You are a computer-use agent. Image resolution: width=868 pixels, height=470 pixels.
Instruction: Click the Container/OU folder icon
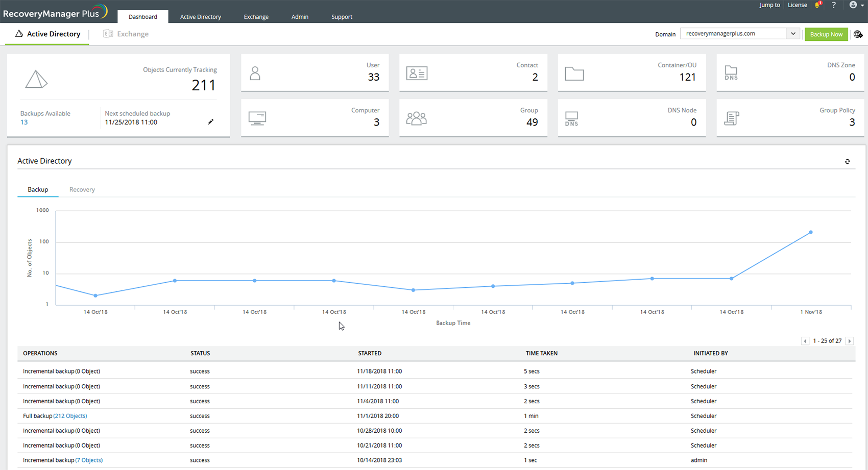point(574,73)
